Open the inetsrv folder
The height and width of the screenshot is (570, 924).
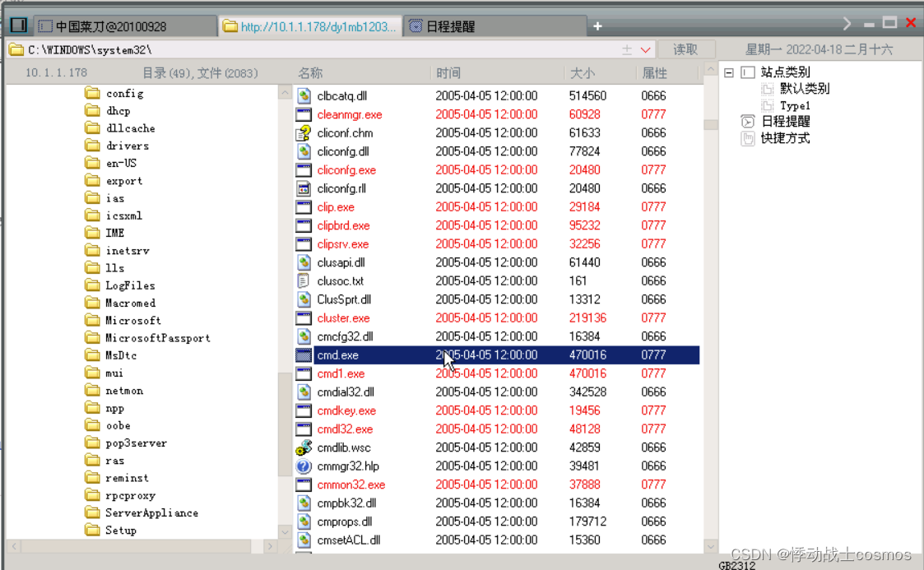(x=128, y=251)
